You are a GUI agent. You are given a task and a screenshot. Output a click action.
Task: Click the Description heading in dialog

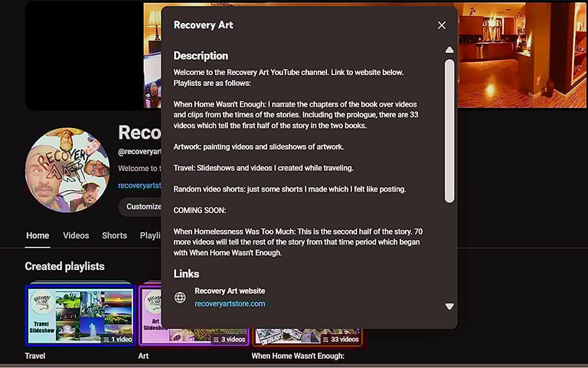[201, 56]
